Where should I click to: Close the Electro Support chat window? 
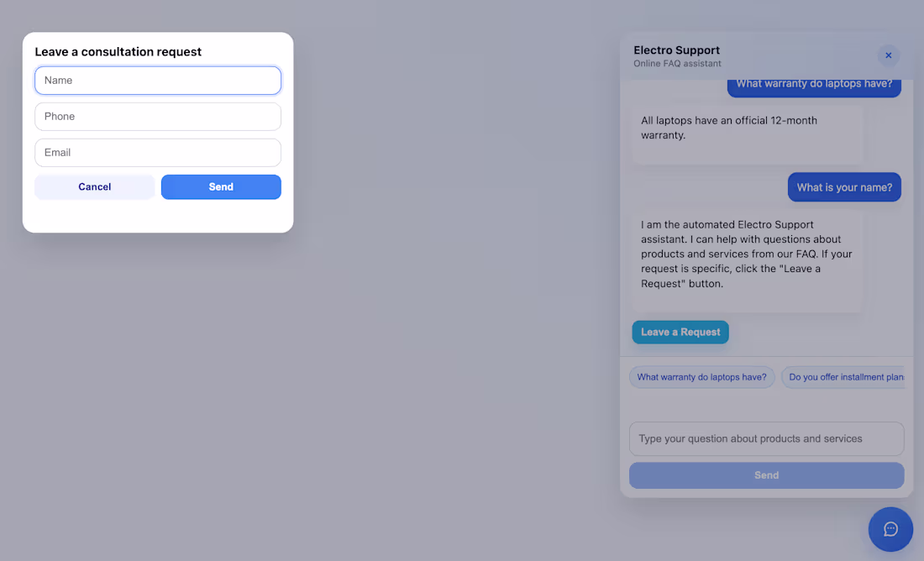[x=888, y=55]
